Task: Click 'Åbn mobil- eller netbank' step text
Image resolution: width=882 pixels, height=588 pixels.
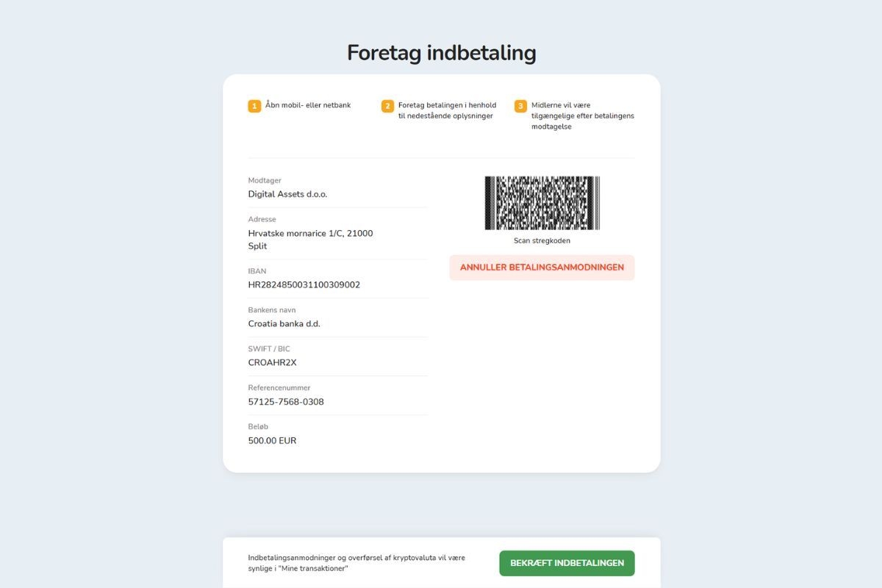Action: tap(308, 105)
